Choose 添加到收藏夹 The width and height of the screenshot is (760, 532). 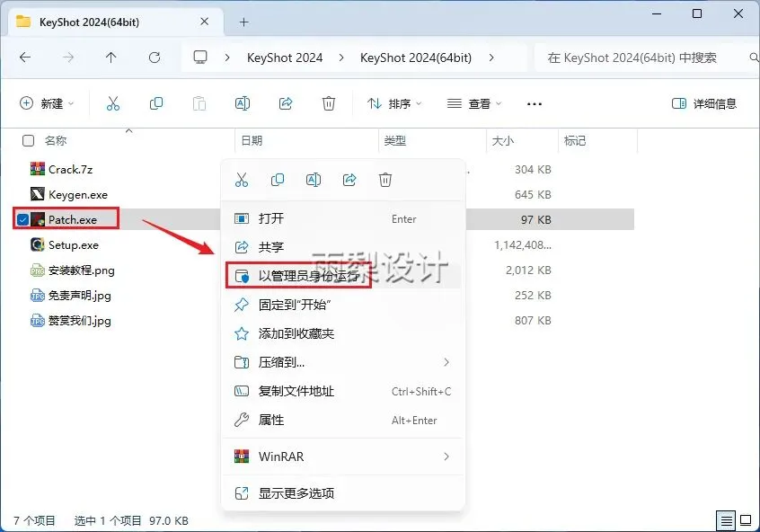pos(342,333)
